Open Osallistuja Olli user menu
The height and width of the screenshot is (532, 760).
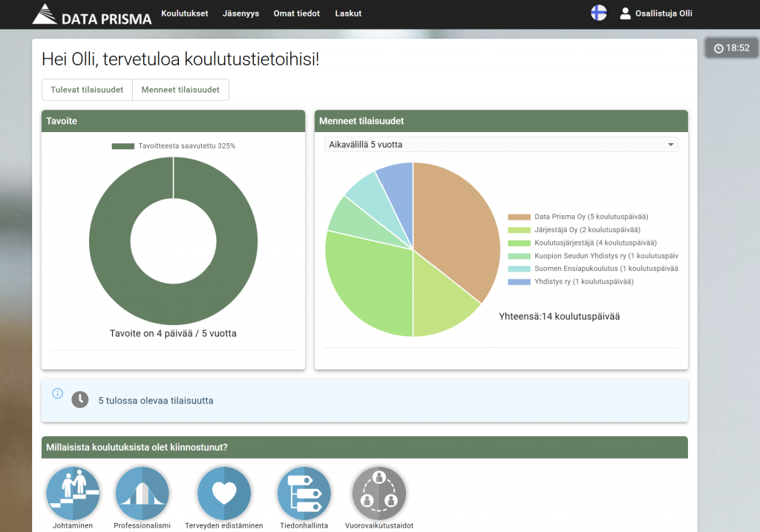click(x=656, y=13)
